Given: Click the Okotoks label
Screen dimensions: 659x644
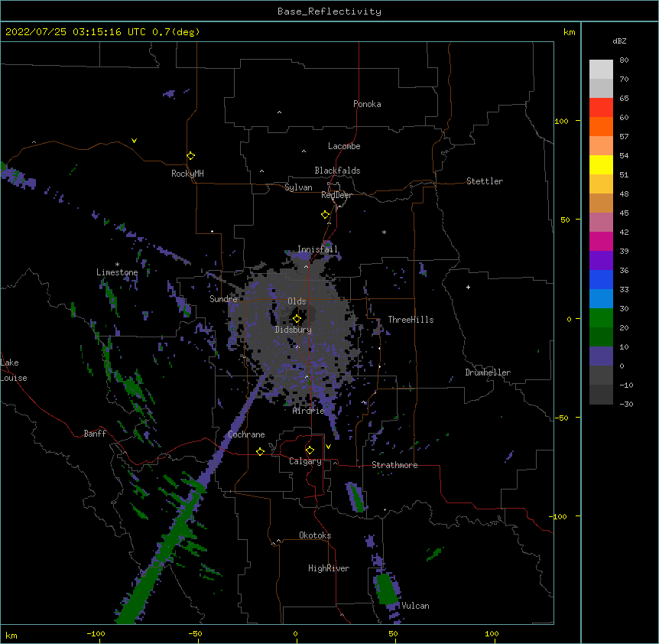Looking at the screenshot, I should point(315,535).
